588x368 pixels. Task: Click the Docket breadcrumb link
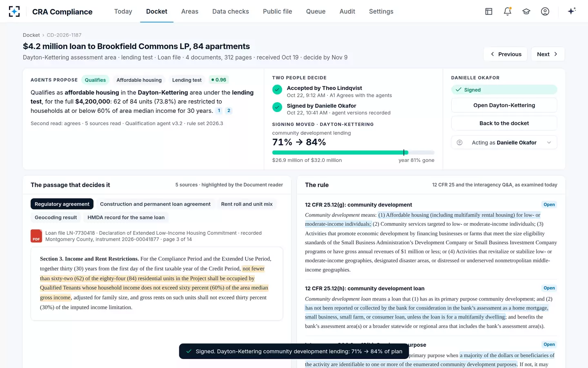click(x=31, y=35)
